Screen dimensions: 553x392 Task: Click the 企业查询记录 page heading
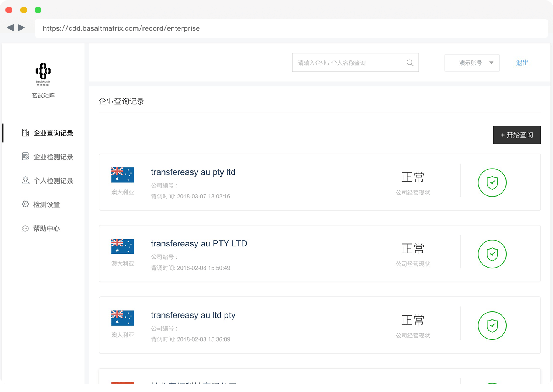pos(121,101)
